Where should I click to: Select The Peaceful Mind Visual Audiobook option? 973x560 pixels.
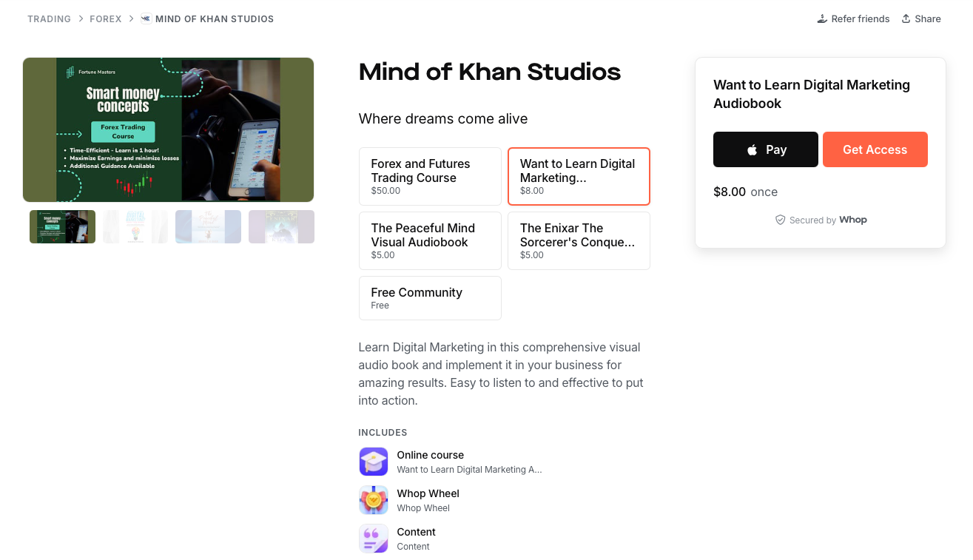tap(430, 240)
